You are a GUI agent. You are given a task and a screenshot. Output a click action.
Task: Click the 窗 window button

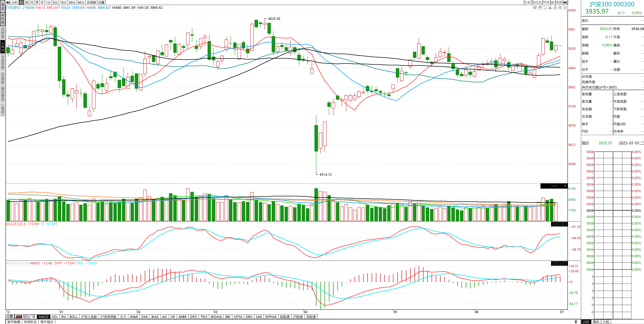[553, 3]
